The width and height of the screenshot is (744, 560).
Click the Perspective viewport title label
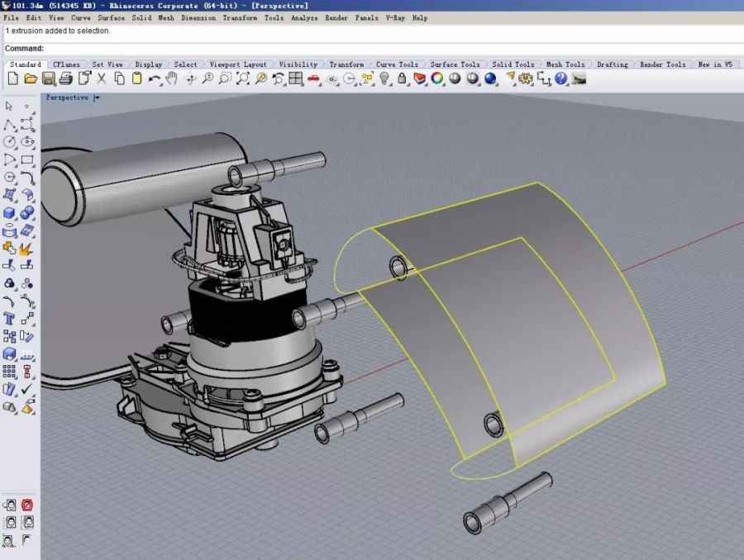pyautogui.click(x=67, y=97)
